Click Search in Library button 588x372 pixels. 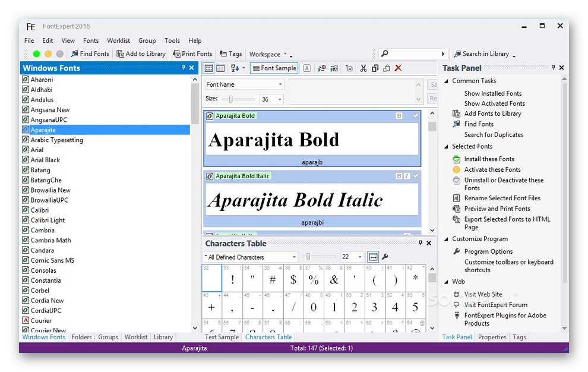[482, 54]
